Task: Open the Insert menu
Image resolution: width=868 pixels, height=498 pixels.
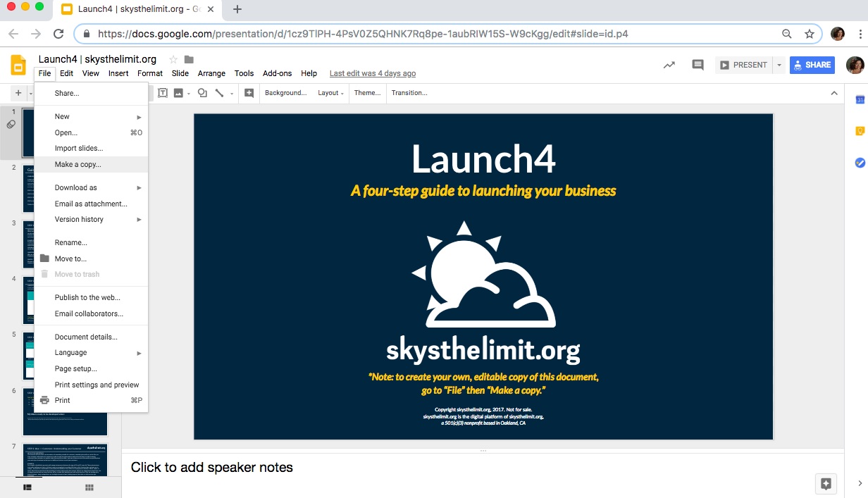Action: [x=118, y=73]
